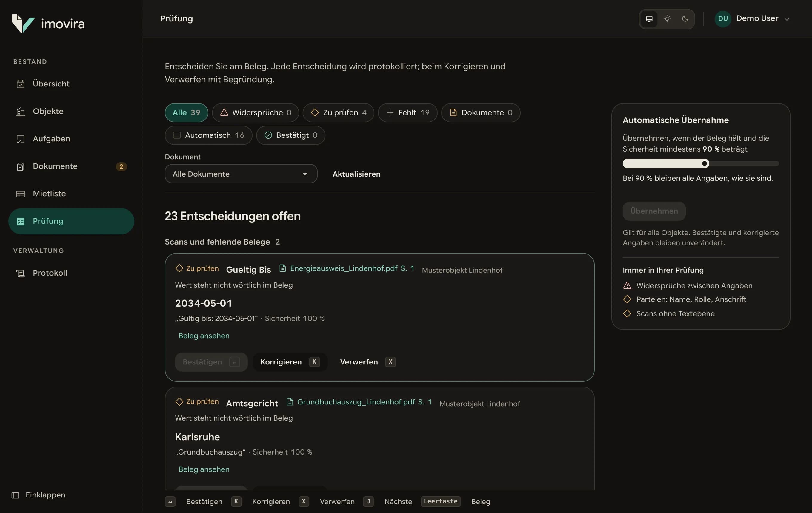Toggle the Automatisch 16 filter
This screenshot has height=513, width=812.
[x=208, y=135]
